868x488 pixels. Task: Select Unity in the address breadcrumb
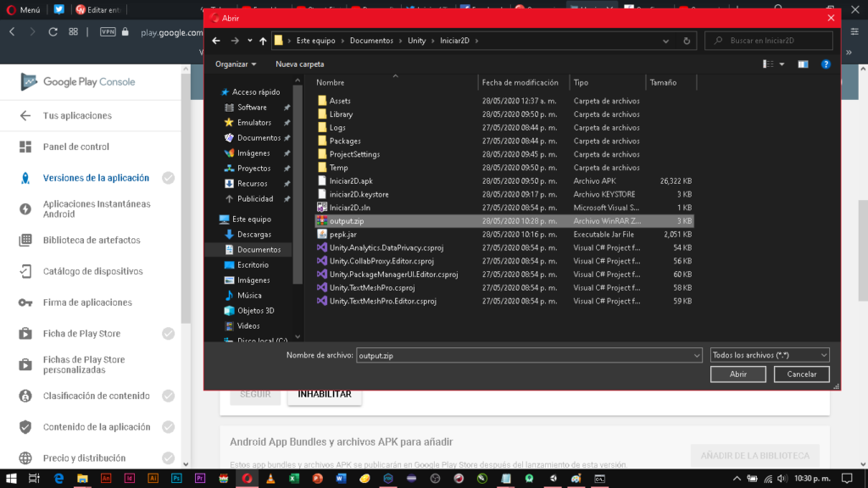tap(417, 41)
